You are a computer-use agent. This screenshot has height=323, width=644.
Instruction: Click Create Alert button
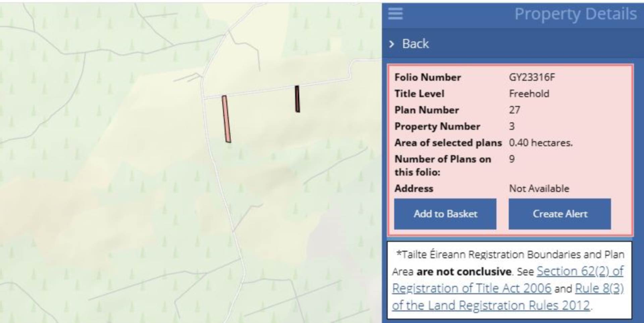(559, 214)
